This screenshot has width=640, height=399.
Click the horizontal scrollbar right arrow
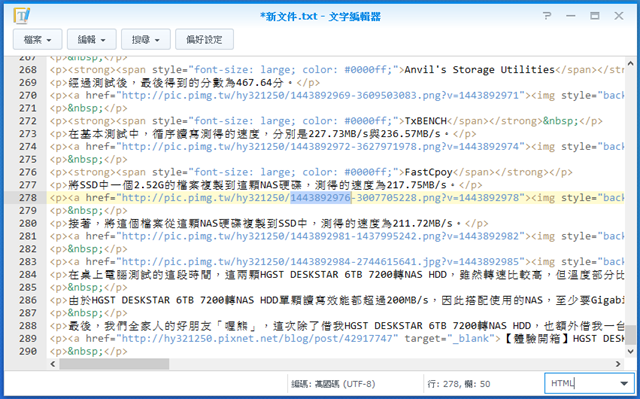618,364
